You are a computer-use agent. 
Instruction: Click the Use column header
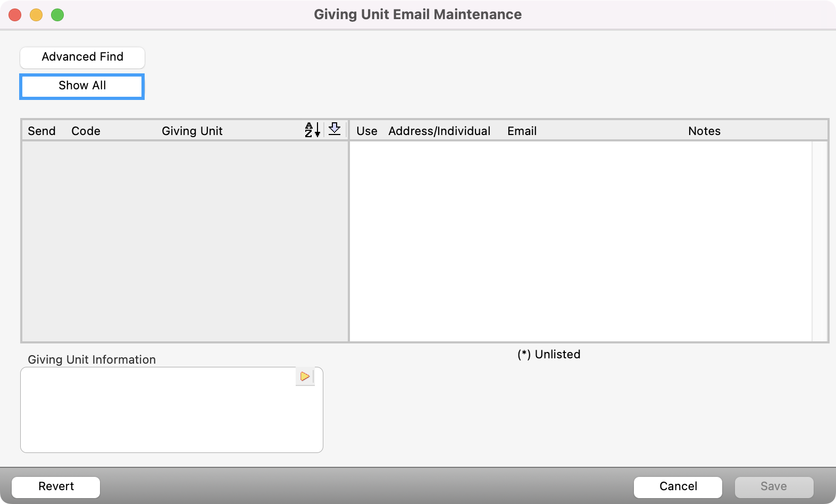coord(366,131)
